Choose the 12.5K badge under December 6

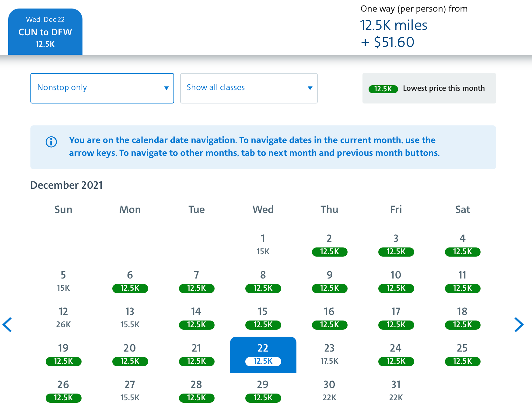130,288
